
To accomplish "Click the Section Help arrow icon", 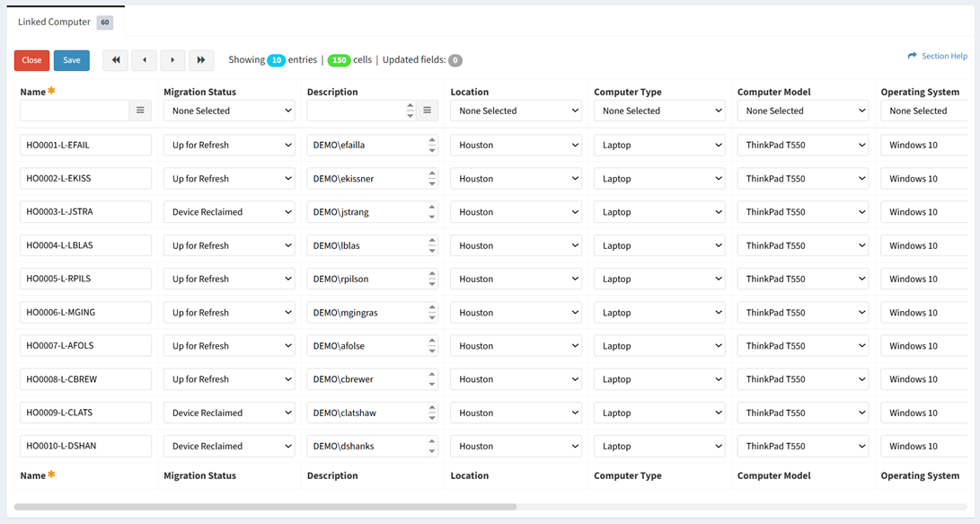I will click(x=913, y=56).
